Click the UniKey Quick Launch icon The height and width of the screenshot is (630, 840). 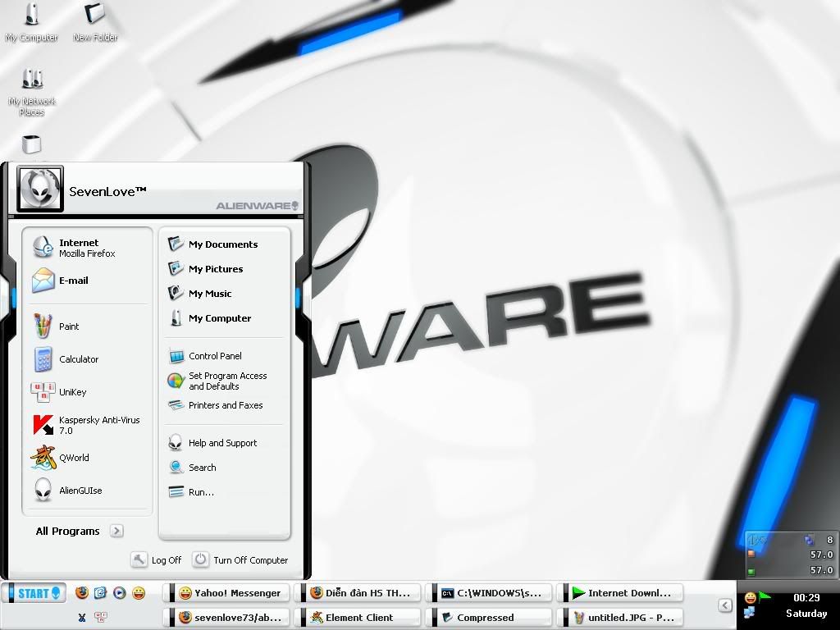101,617
